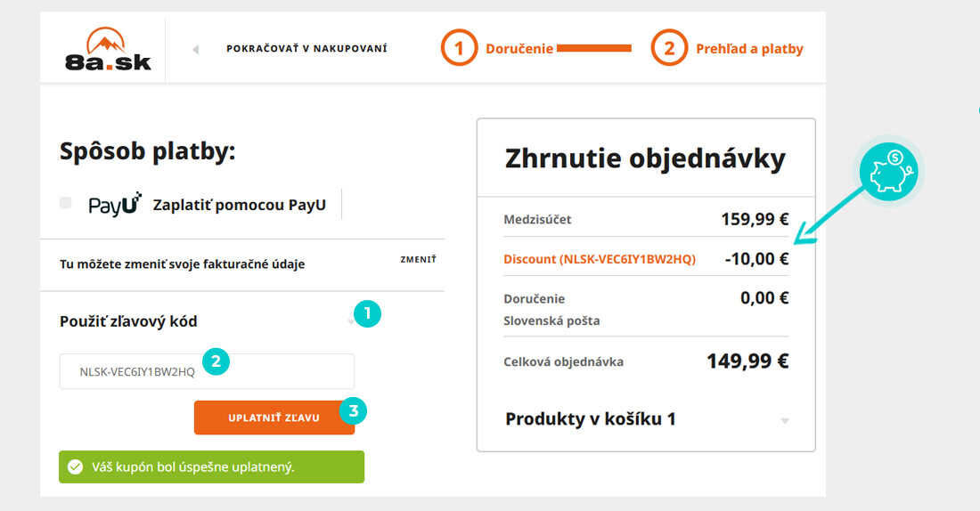
Task: Click the green checkmark in the coupon message
Action: point(76,466)
